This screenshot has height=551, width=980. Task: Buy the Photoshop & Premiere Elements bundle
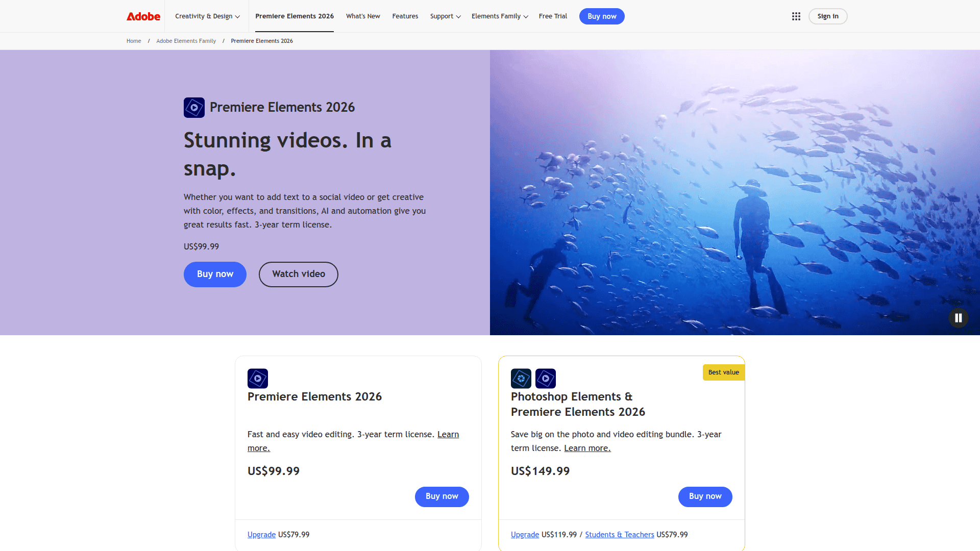[x=705, y=497]
